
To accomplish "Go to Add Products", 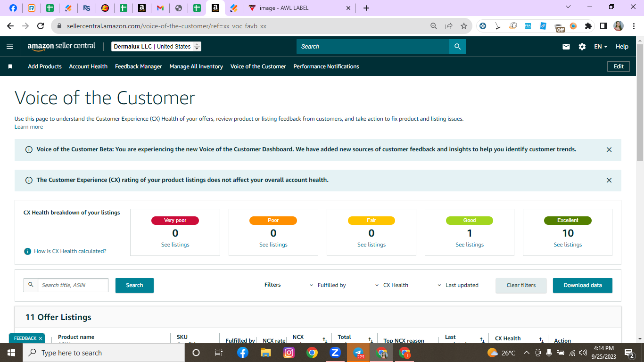I will [45, 66].
